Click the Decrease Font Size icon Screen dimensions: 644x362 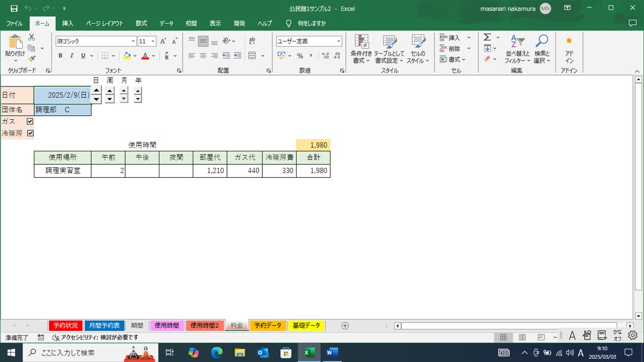174,41
